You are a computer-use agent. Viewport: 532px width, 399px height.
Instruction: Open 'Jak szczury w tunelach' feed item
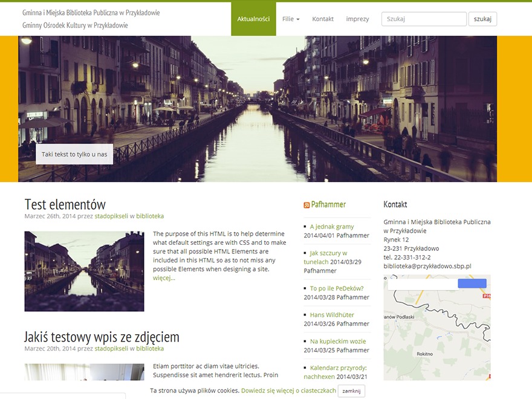(x=325, y=258)
